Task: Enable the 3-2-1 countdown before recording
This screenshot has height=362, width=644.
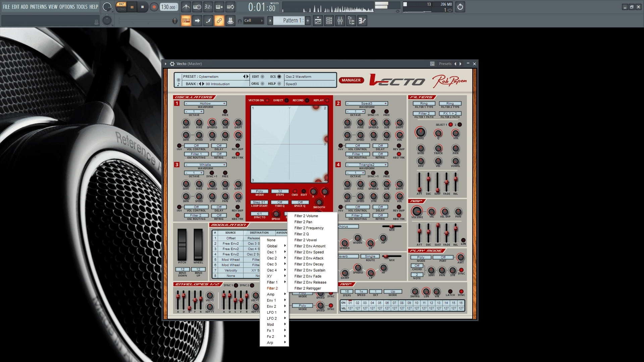Action: click(208, 7)
